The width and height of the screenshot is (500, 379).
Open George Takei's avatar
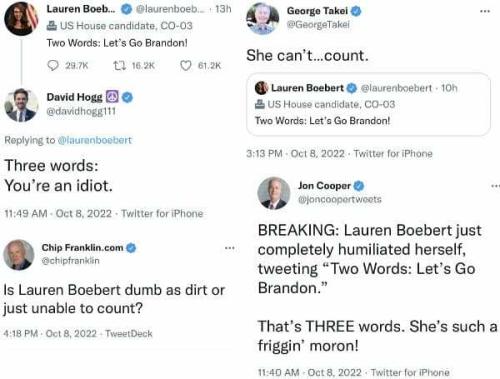coord(263,18)
